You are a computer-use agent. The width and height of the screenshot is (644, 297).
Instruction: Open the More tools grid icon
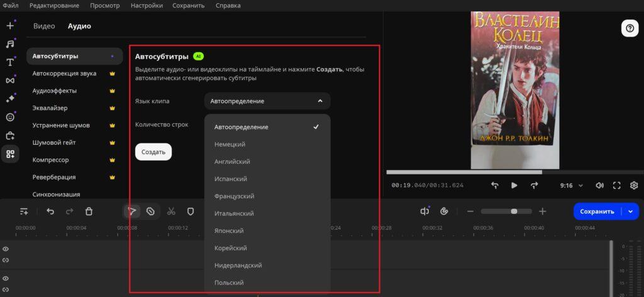coord(10,154)
